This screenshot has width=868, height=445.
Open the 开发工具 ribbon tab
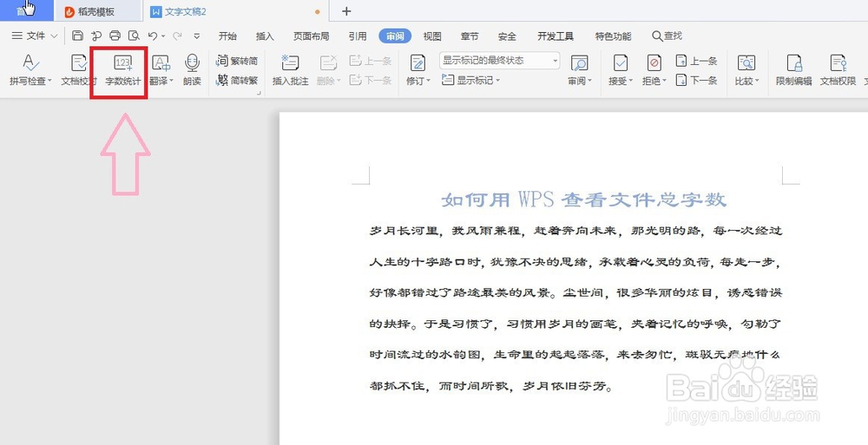tap(556, 36)
